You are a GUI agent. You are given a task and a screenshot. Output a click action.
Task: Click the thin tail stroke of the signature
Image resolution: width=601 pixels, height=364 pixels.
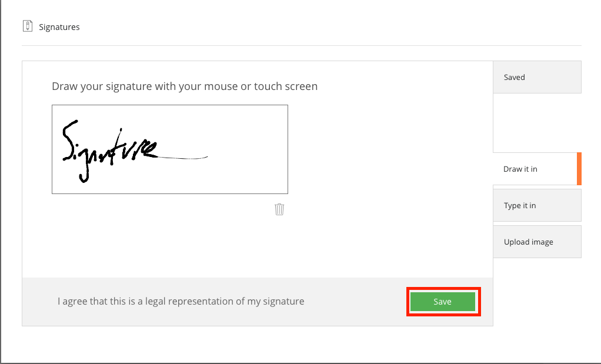click(183, 158)
